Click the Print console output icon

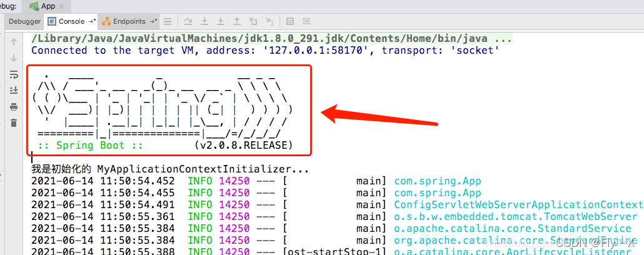point(14,107)
